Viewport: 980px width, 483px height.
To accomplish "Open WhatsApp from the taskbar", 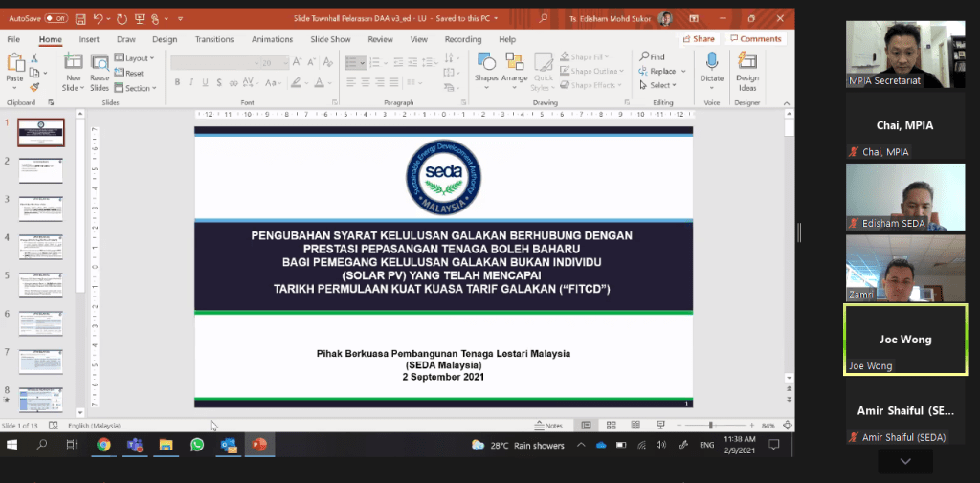I will coord(197,445).
